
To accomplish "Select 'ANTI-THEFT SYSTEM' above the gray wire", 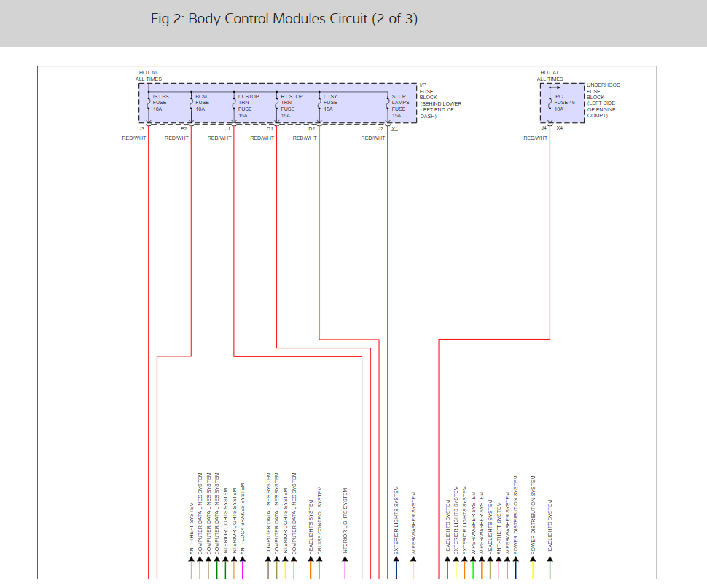I will pyautogui.click(x=191, y=528).
